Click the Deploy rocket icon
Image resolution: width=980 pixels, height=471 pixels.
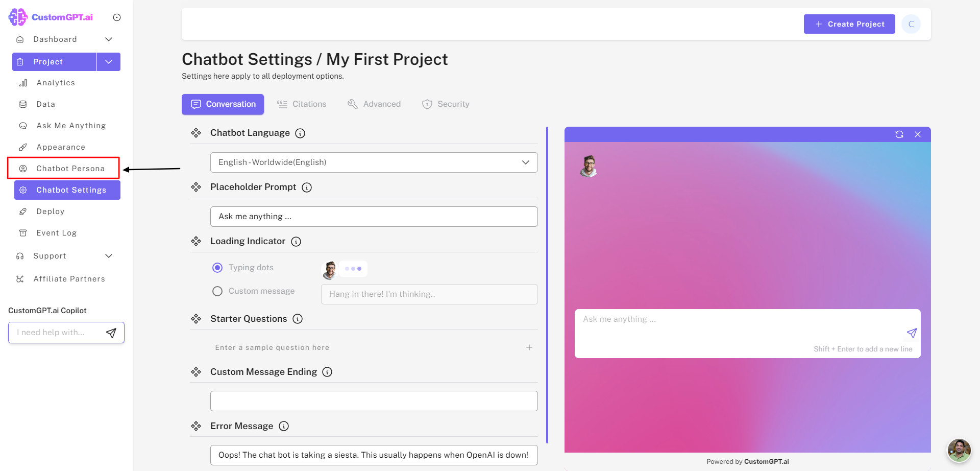23,211
